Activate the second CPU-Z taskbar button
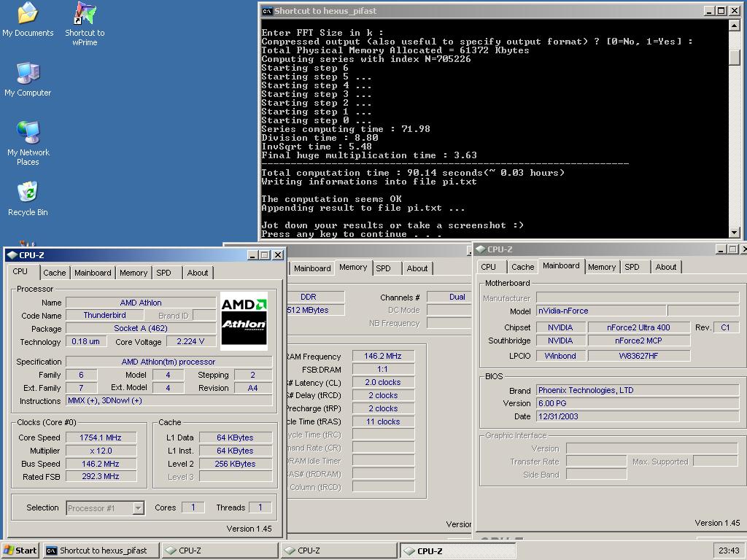 [x=338, y=551]
